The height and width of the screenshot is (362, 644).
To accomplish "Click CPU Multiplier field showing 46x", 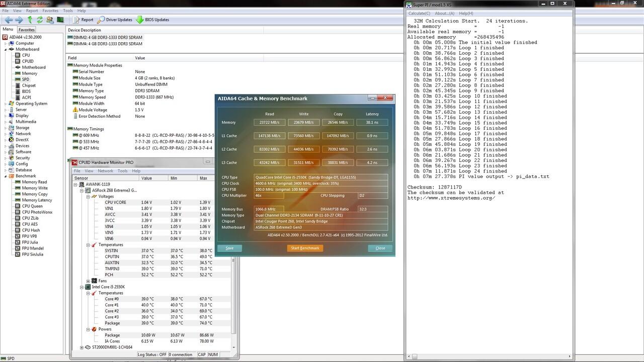I will 269,196.
